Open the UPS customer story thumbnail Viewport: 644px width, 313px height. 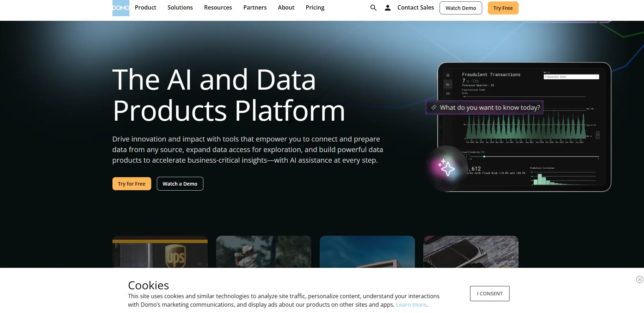point(160,252)
